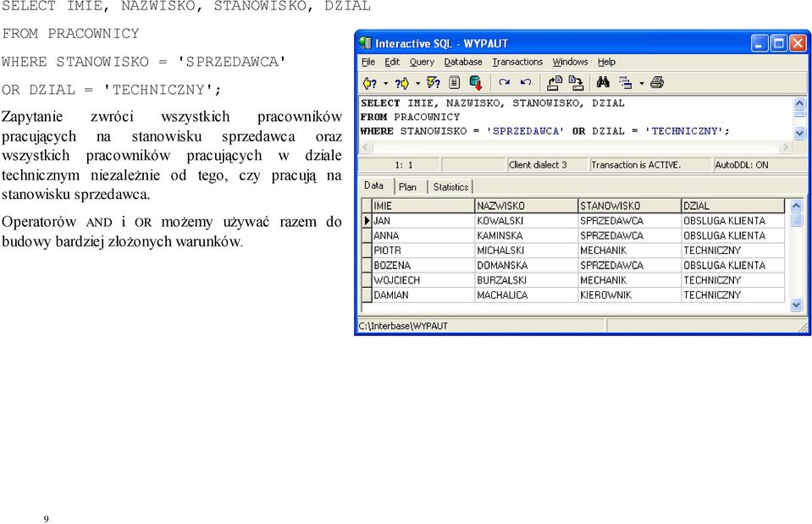This screenshot has width=812, height=524.
Task: Open the File menu
Action: (368, 62)
